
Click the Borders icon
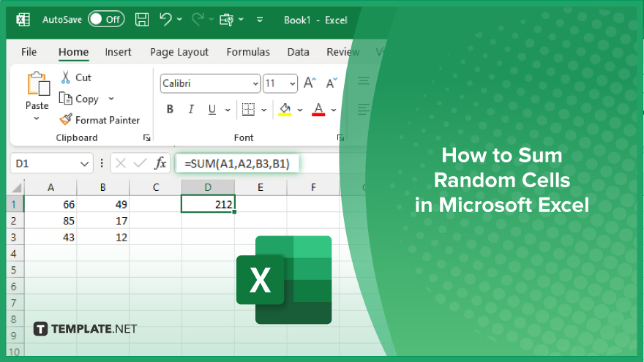coord(248,109)
